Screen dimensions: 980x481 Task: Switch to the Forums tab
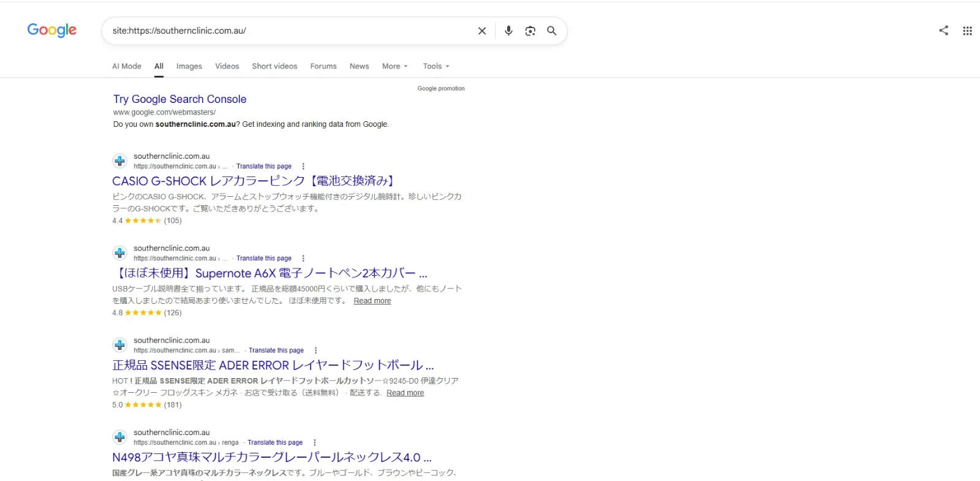tap(323, 66)
